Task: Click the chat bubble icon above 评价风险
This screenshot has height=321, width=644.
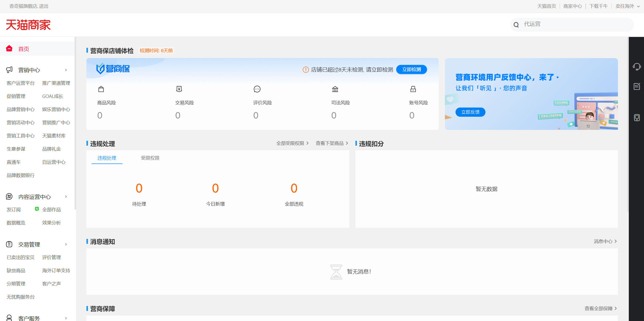Action: coord(257,89)
